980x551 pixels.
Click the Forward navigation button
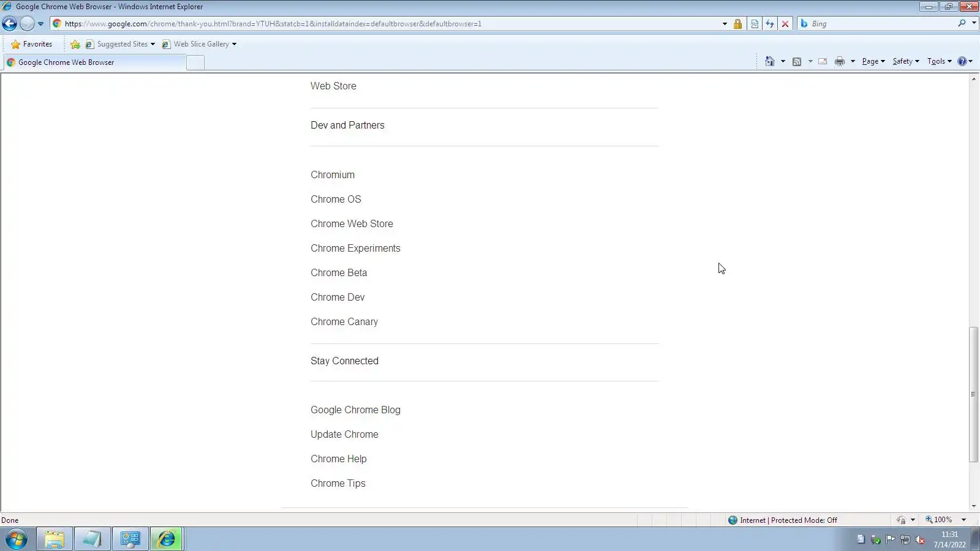(27, 24)
